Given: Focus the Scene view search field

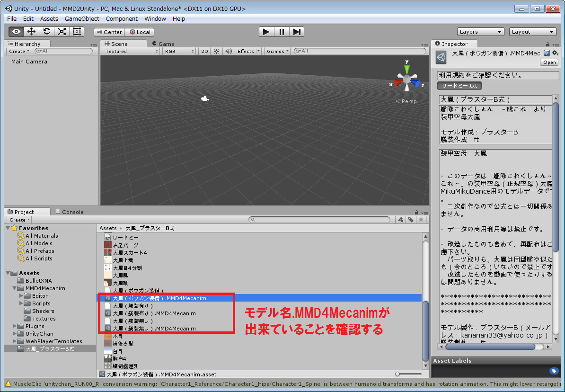Looking at the screenshot, I should coord(360,51).
